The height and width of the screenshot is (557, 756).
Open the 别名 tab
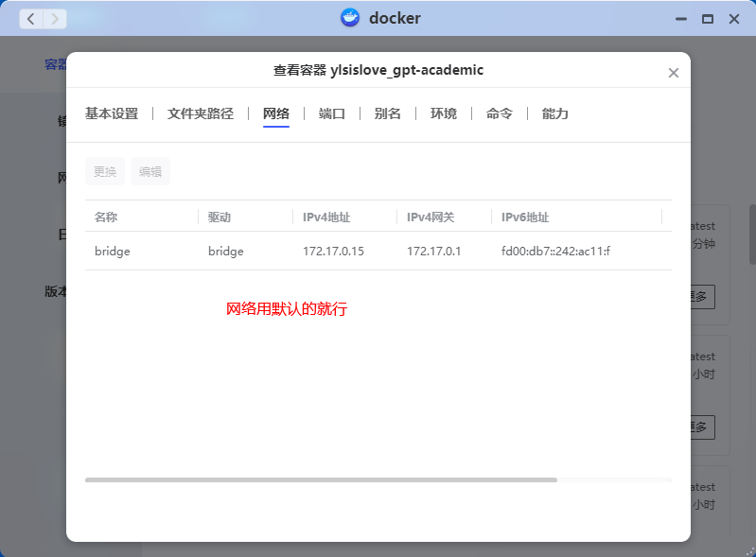click(x=388, y=113)
